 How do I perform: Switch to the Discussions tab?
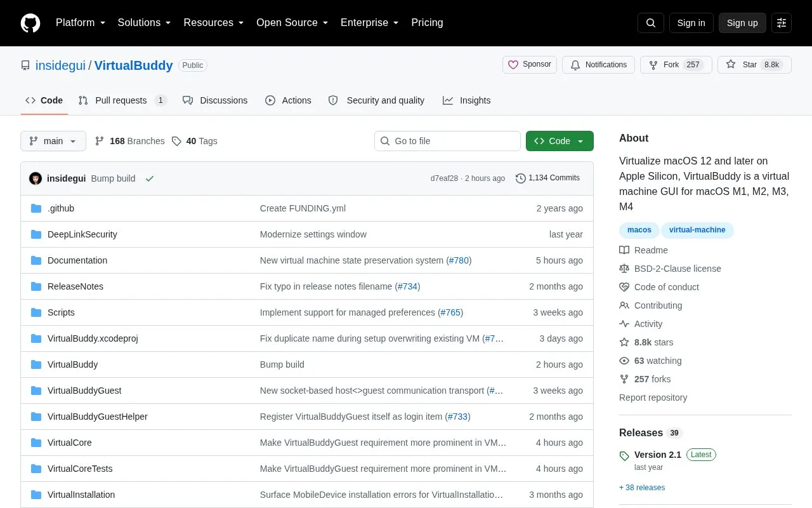(215, 100)
